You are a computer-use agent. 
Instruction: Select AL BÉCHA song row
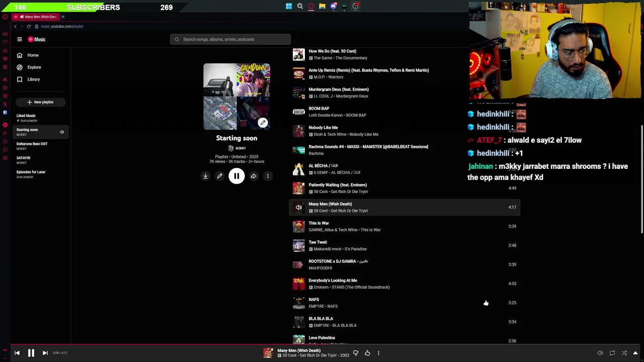[405, 169]
